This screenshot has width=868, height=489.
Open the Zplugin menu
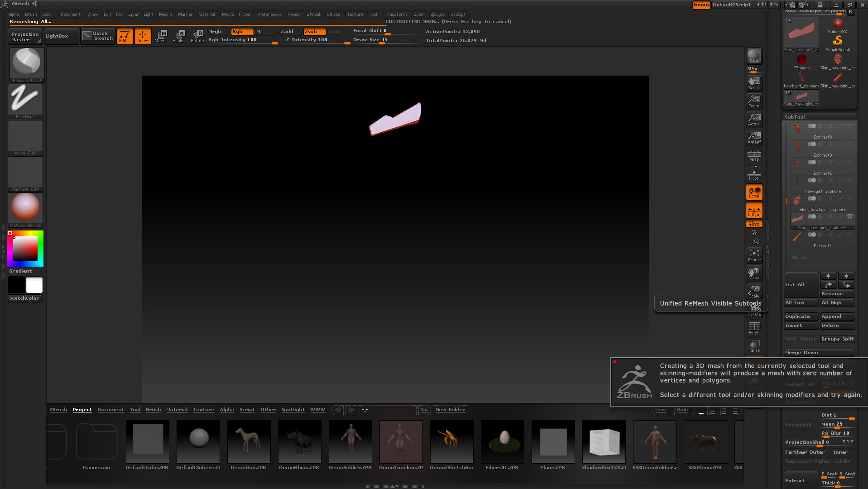pyautogui.click(x=437, y=14)
